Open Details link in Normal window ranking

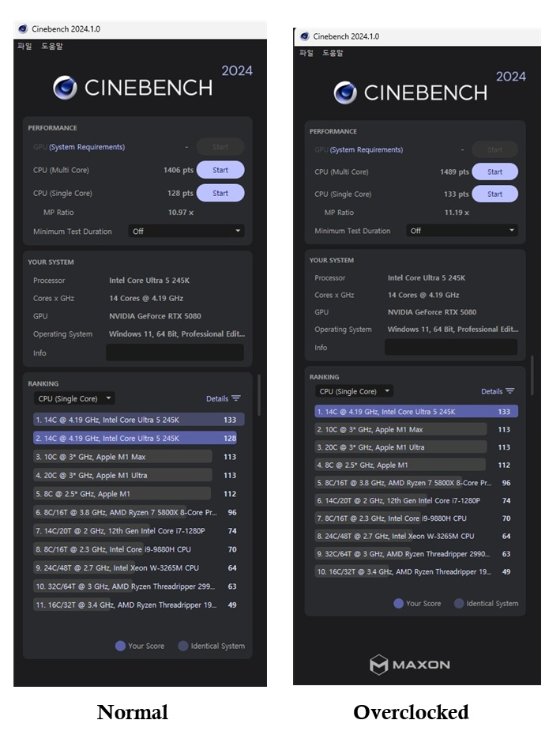tap(217, 398)
